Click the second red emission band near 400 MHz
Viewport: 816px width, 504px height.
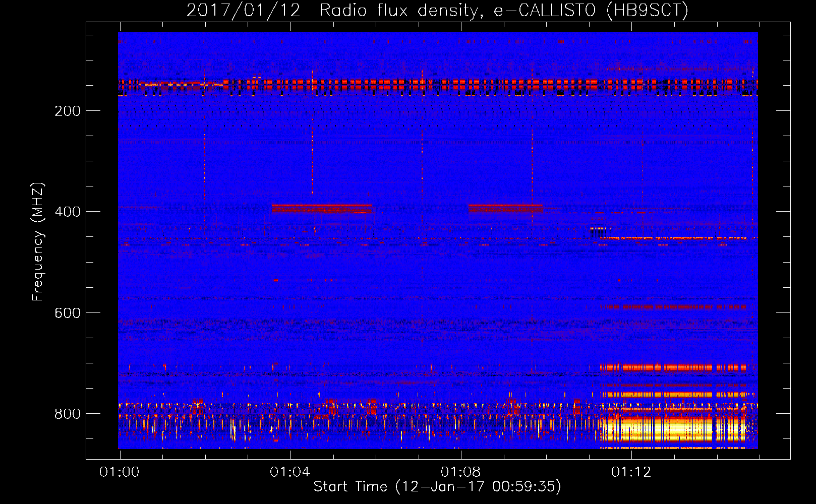point(505,208)
